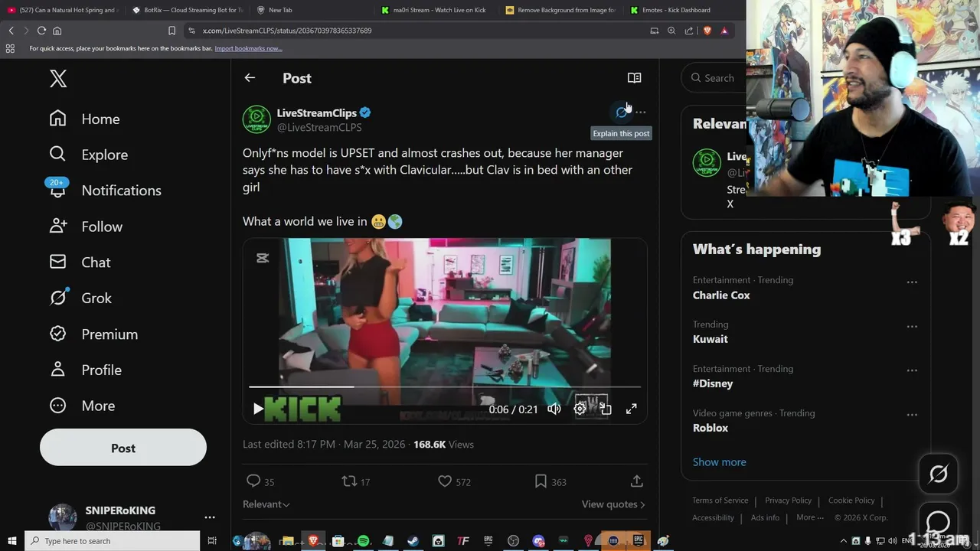The image size is (980, 551).
Task: Open options dots for #Disney trend
Action: pyautogui.click(x=912, y=370)
